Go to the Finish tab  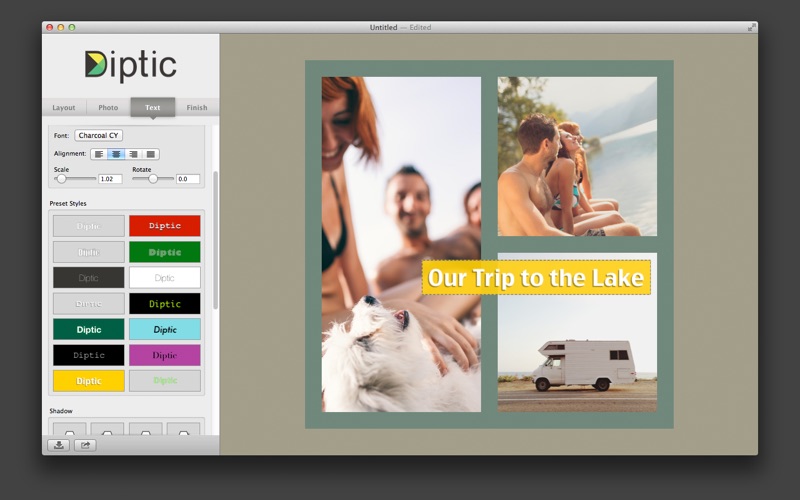[197, 107]
